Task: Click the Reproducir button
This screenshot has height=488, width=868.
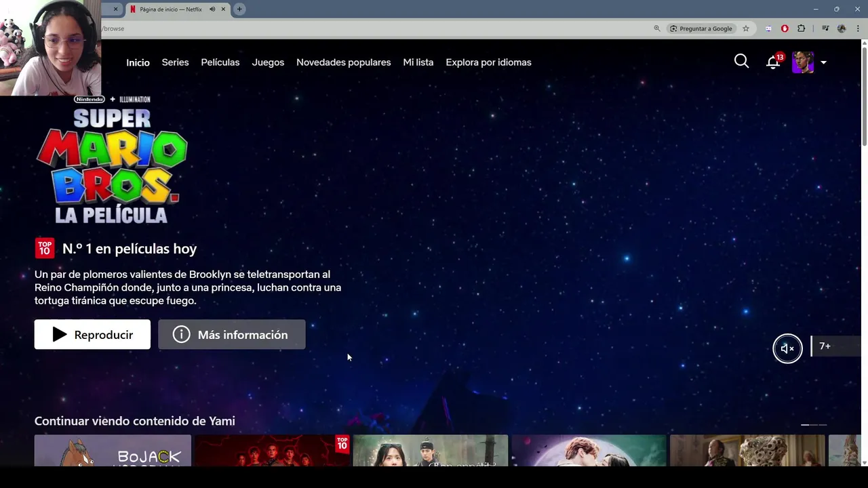Action: [x=92, y=335]
